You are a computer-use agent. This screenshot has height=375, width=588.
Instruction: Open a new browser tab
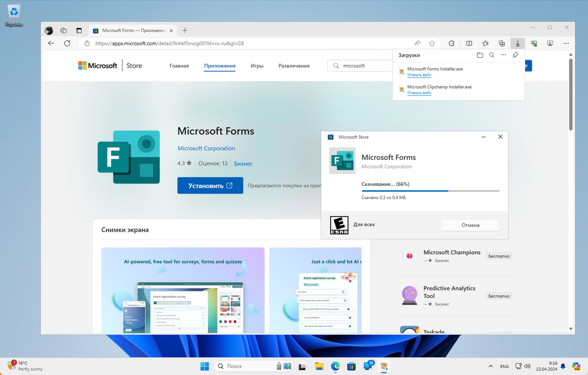point(185,31)
